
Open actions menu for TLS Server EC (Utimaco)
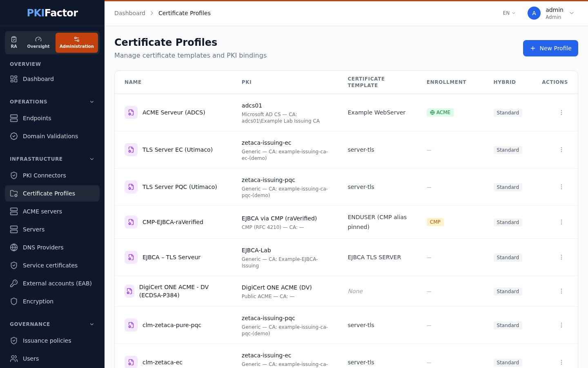point(561,150)
